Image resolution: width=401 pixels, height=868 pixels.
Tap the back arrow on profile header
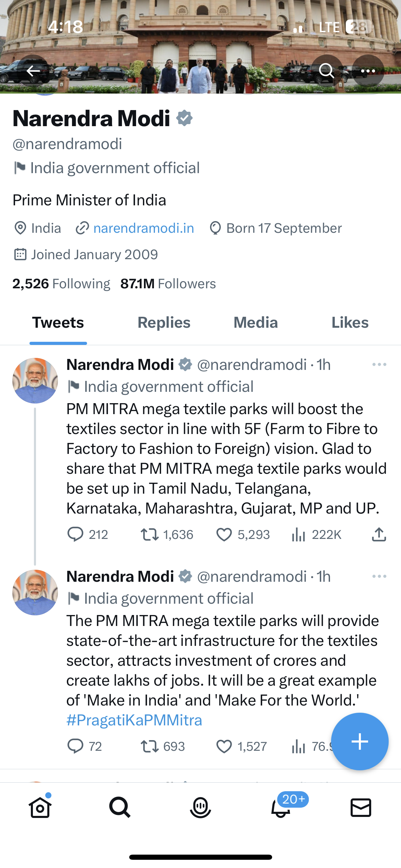pos(33,71)
